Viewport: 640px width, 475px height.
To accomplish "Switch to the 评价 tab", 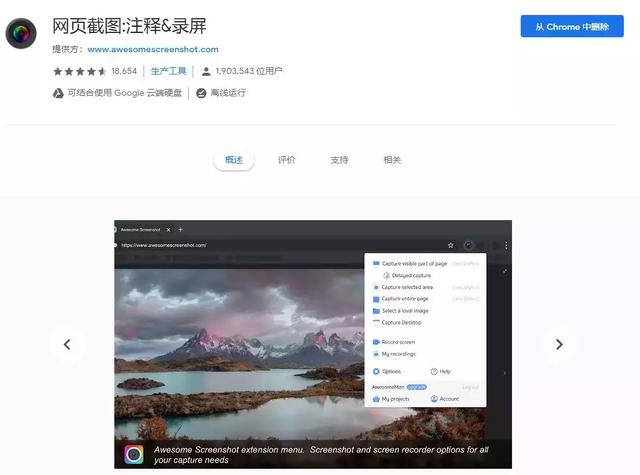I will 287,160.
